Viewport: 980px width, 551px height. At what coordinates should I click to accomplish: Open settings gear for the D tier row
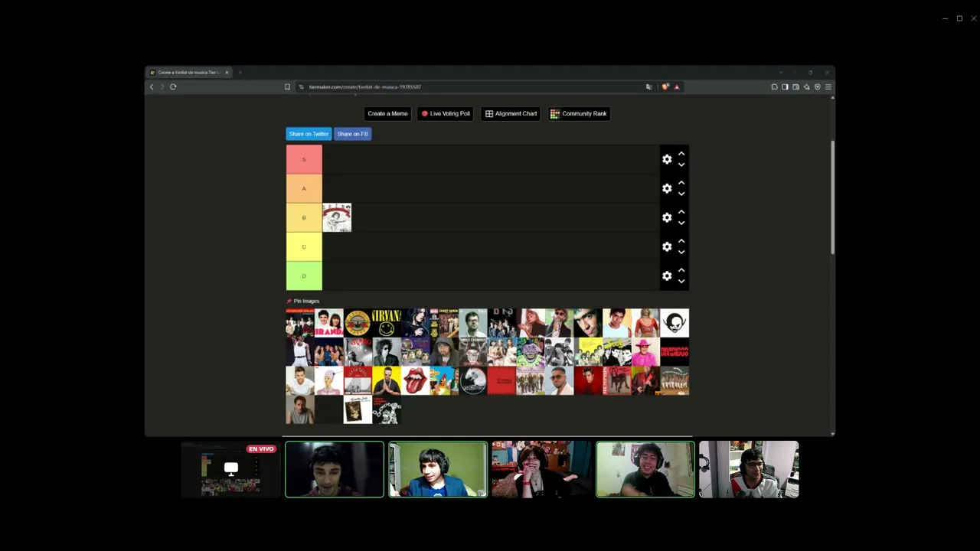point(667,275)
